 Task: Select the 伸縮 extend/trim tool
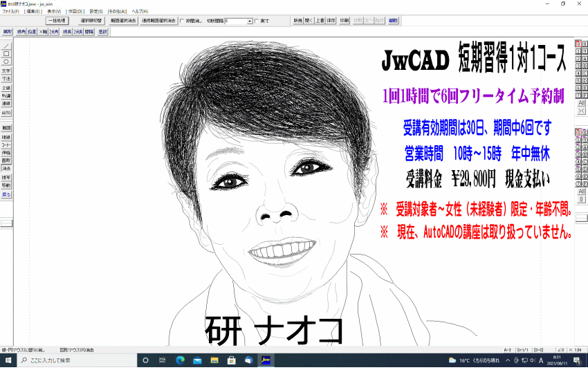click(6, 153)
